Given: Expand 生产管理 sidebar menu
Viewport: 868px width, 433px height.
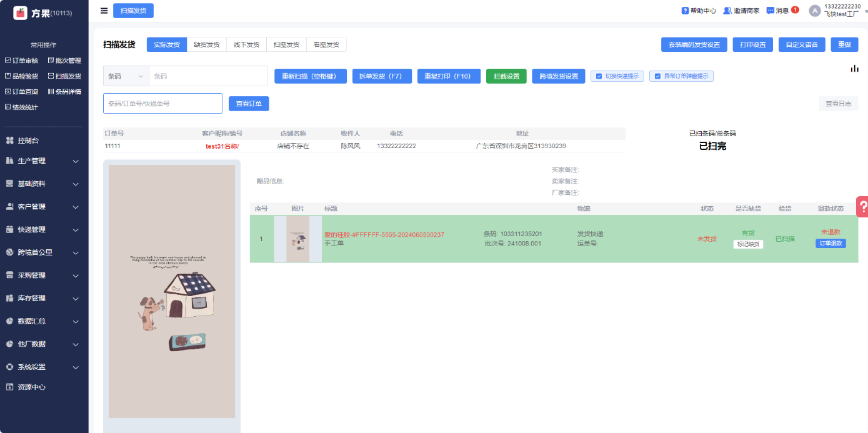Looking at the screenshot, I should (42, 161).
